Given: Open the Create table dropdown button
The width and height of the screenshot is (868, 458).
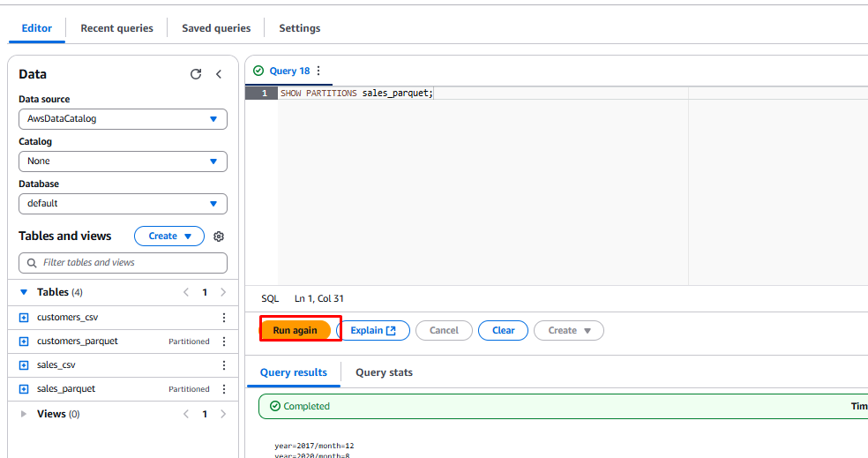Looking at the screenshot, I should (x=168, y=237).
